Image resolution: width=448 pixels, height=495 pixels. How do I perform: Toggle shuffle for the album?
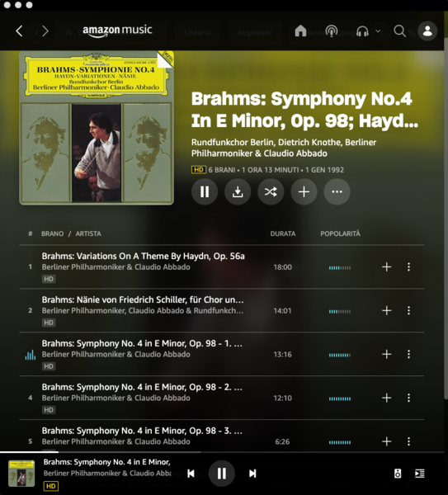tap(271, 191)
